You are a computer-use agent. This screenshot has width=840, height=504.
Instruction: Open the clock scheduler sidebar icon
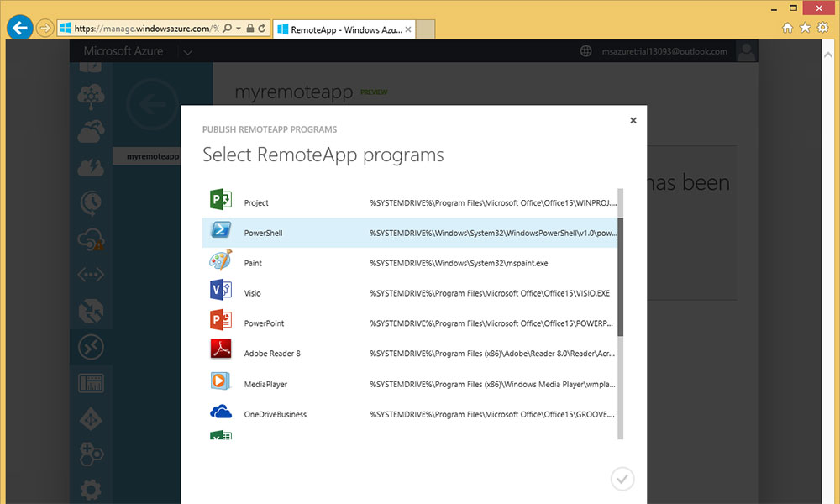91,203
